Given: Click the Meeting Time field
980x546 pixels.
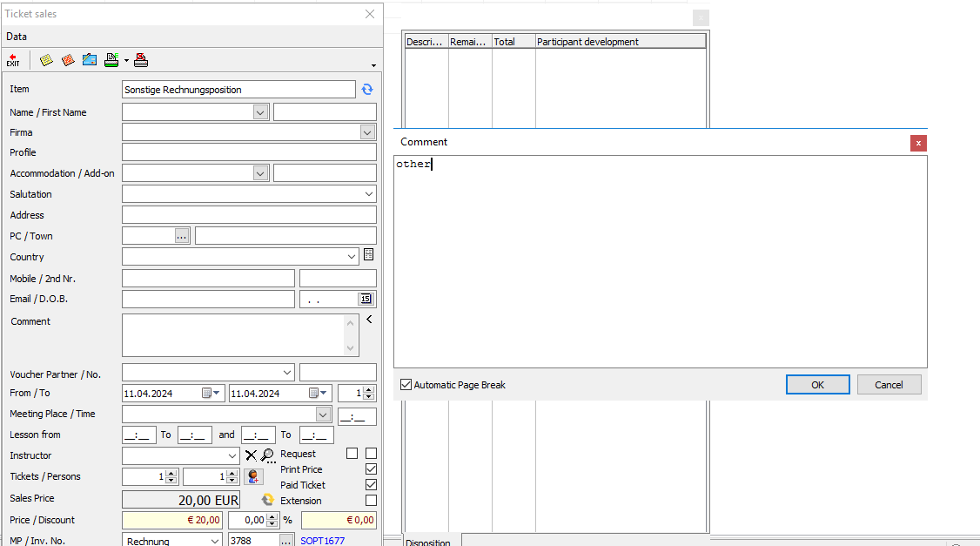Looking at the screenshot, I should coord(357,416).
